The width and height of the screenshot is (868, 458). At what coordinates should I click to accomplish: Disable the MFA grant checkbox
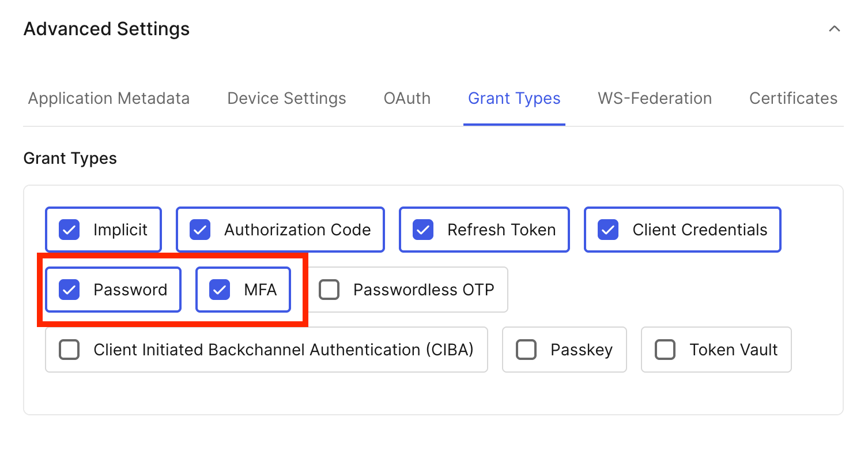coord(220,290)
